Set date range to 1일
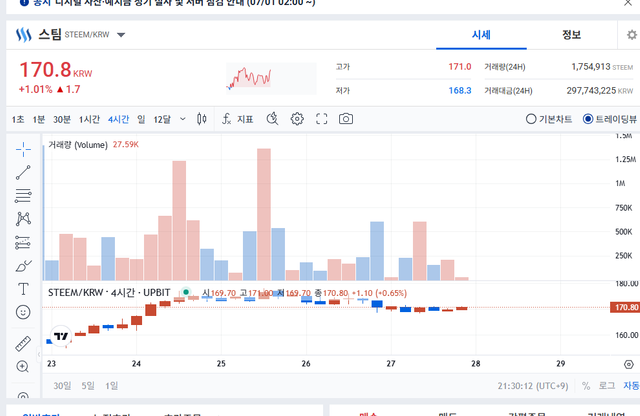Viewport: 640px width, 416px height. [x=111, y=386]
